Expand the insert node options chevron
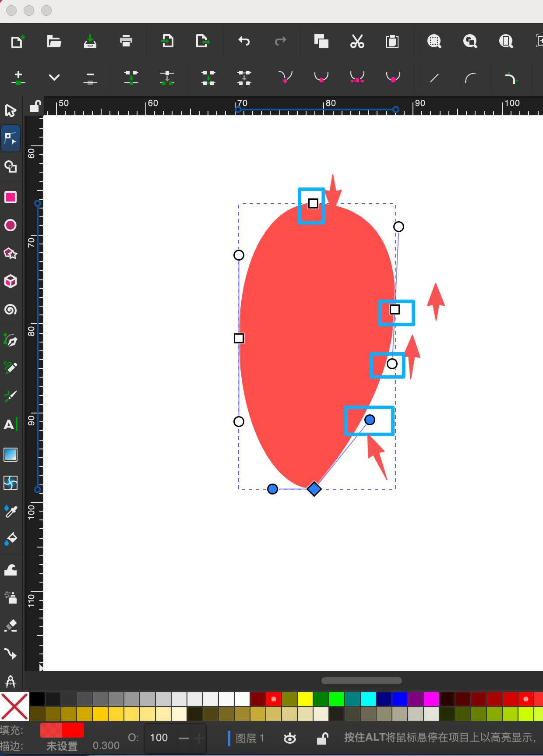The height and width of the screenshot is (756, 543). tap(54, 78)
